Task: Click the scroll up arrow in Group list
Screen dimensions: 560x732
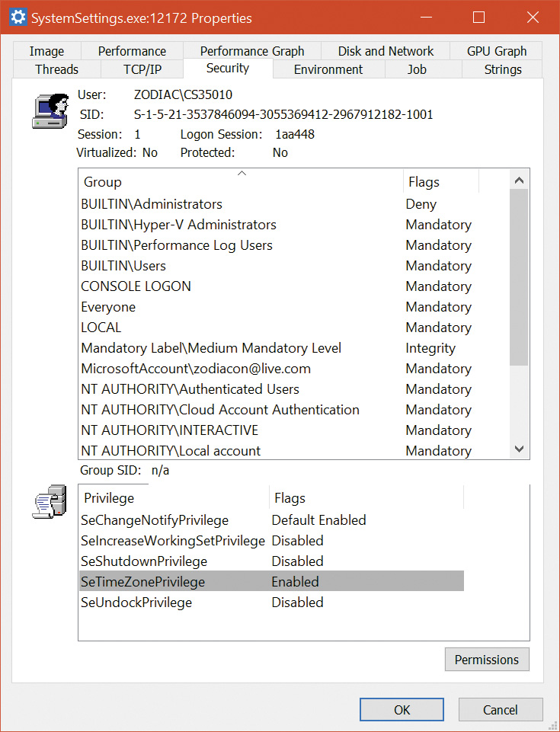Action: 520,181
